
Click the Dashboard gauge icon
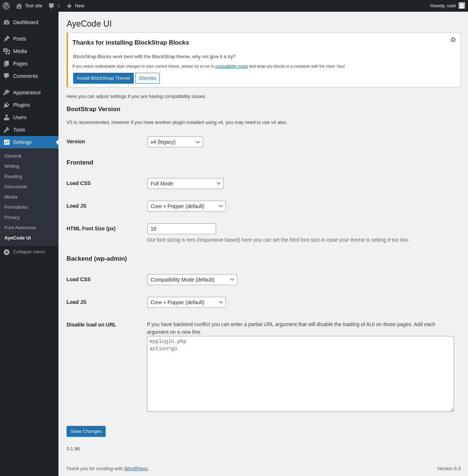[7, 22]
